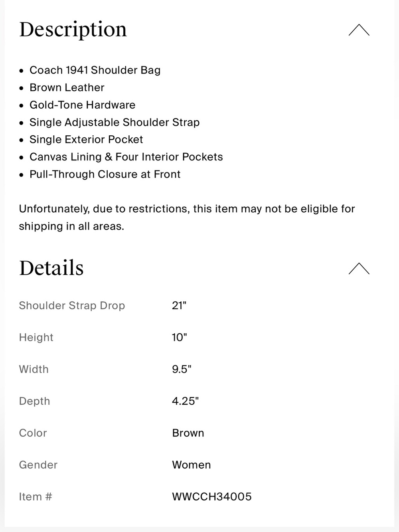Click the Color value Brown
This screenshot has width=399, height=532.
188,433
